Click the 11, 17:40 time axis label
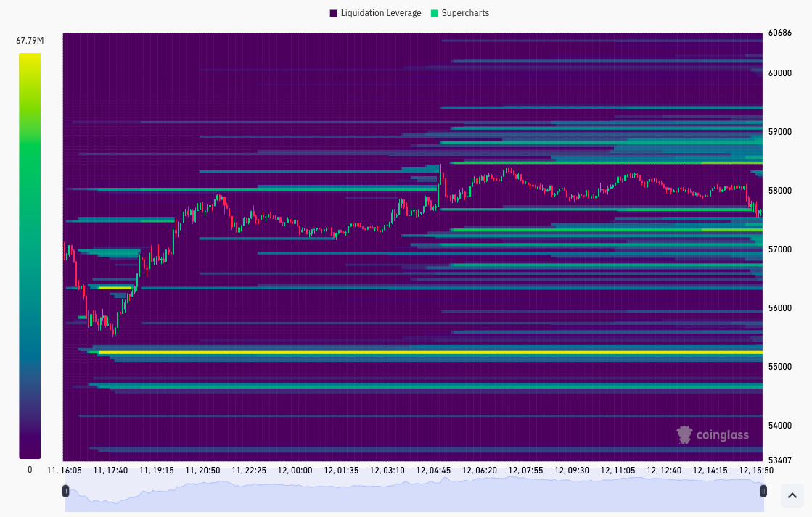The height and width of the screenshot is (517, 812). (110, 470)
